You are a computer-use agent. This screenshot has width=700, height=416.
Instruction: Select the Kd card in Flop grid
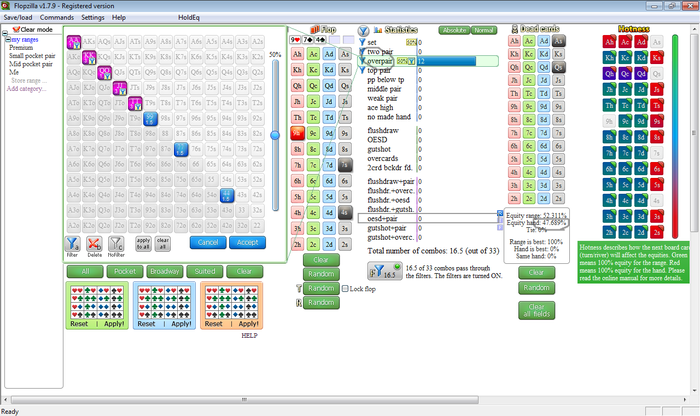pos(329,70)
